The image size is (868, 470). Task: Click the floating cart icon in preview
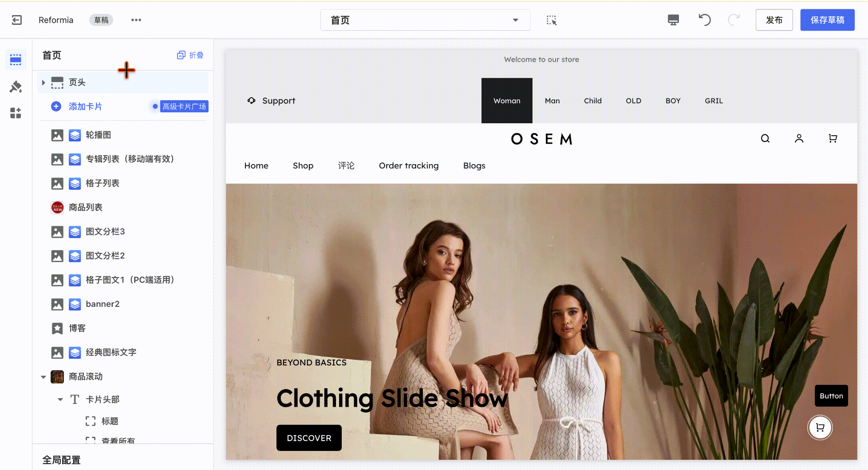820,427
